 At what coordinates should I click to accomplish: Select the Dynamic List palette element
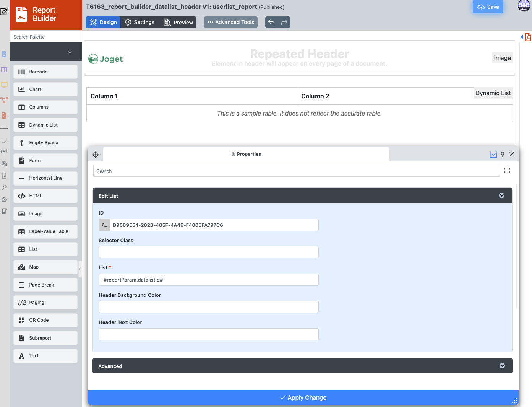45,125
